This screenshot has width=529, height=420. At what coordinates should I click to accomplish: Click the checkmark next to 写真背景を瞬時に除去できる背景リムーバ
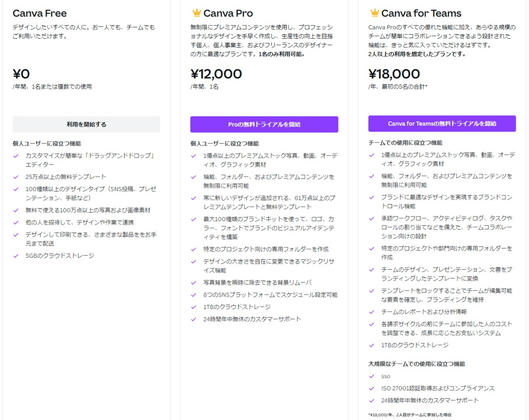pyautogui.click(x=194, y=283)
